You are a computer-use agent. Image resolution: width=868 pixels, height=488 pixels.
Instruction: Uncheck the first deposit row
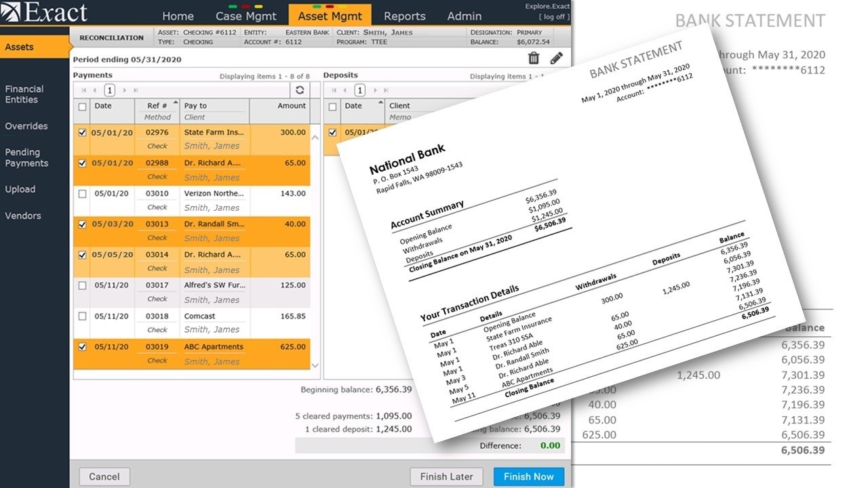(x=333, y=133)
